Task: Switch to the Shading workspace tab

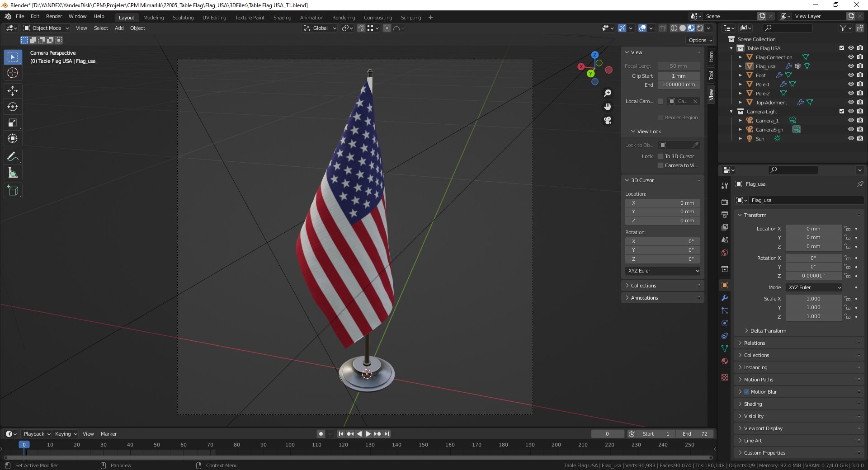Action: (282, 18)
